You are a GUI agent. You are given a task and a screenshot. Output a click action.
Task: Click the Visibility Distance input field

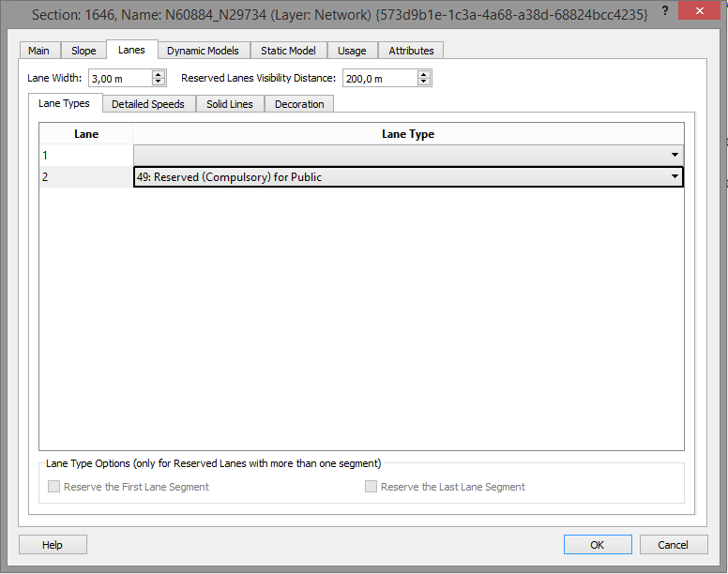click(x=379, y=79)
